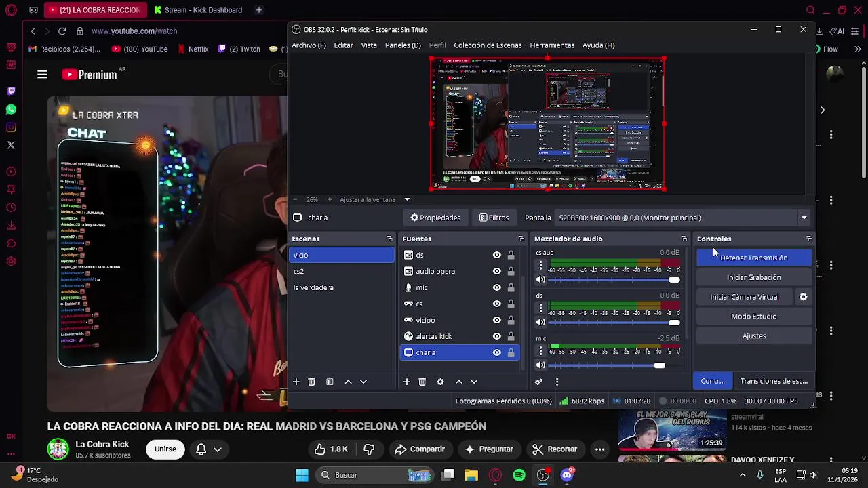The image size is (868, 488).
Task: Zoom out preview minus icon
Action: pyautogui.click(x=295, y=199)
